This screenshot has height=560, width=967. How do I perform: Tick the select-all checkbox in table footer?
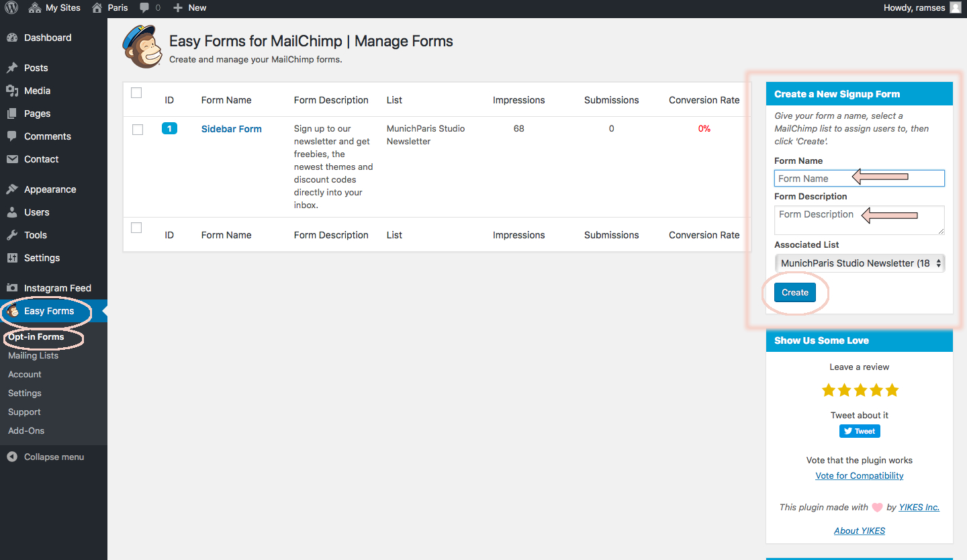(136, 228)
